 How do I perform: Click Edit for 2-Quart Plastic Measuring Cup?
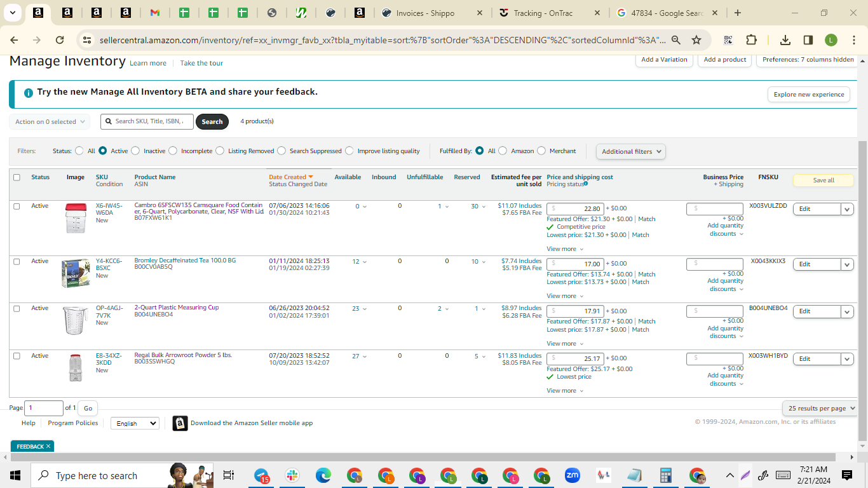817,311
